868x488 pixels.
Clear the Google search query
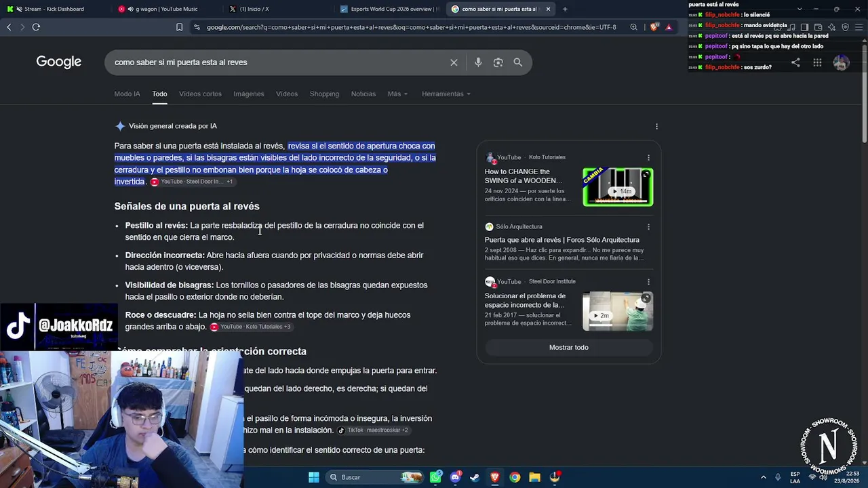(x=454, y=62)
